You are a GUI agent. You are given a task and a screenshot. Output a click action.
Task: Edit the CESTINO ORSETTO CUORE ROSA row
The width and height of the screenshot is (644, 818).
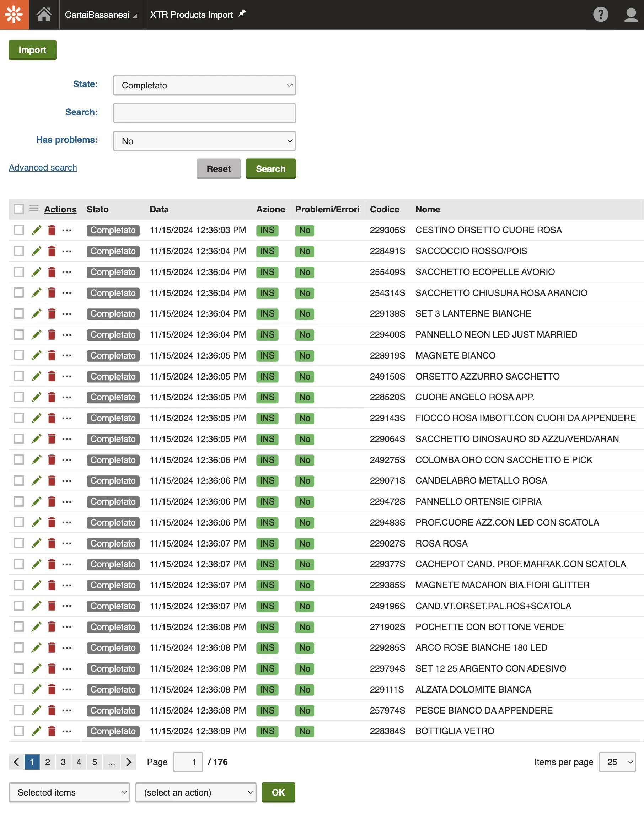pyautogui.click(x=36, y=230)
